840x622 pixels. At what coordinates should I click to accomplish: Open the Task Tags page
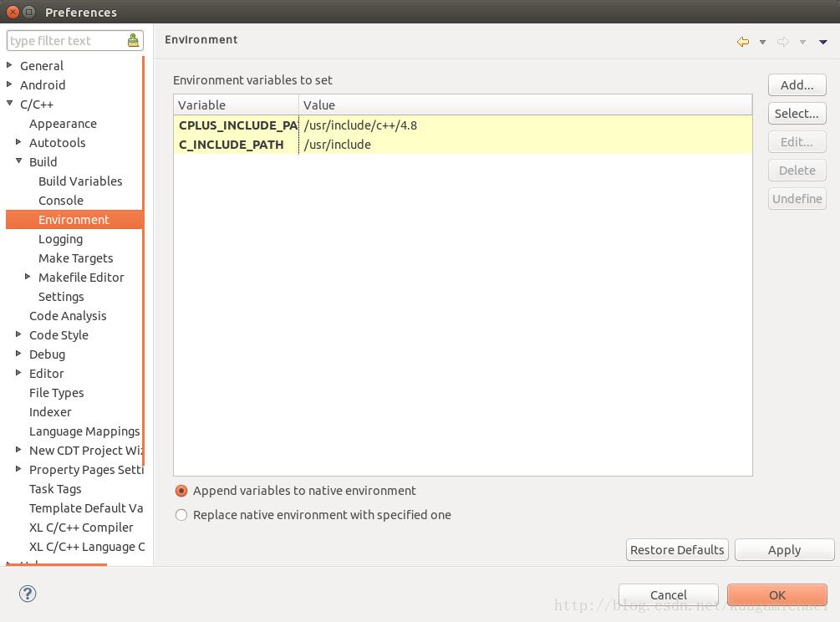click(x=55, y=489)
